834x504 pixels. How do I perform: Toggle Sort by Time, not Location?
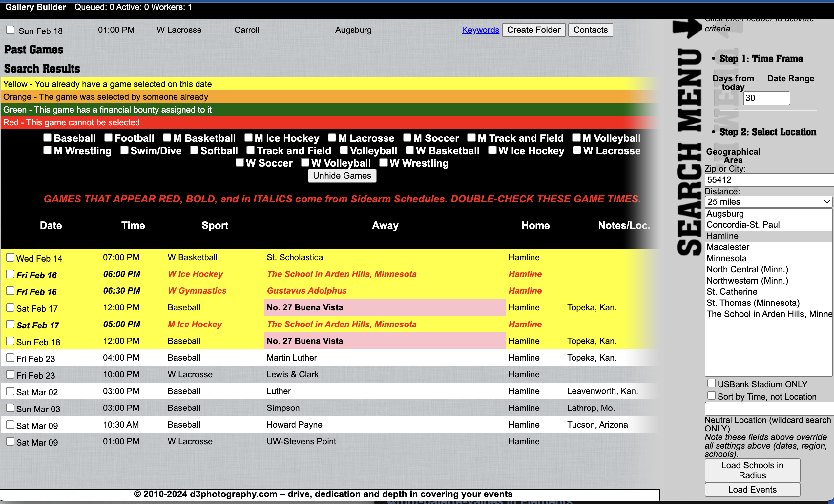click(712, 396)
